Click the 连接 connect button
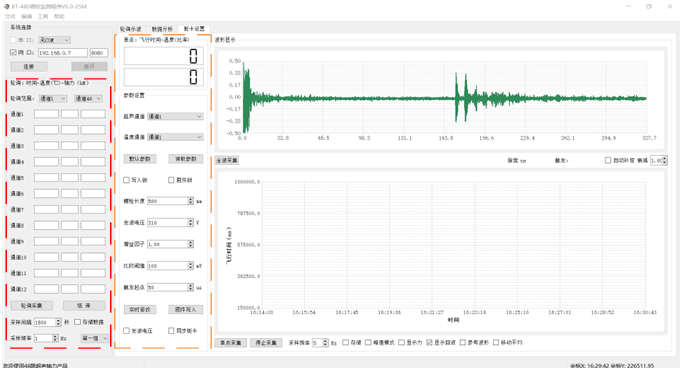The width and height of the screenshot is (685, 371). [29, 66]
